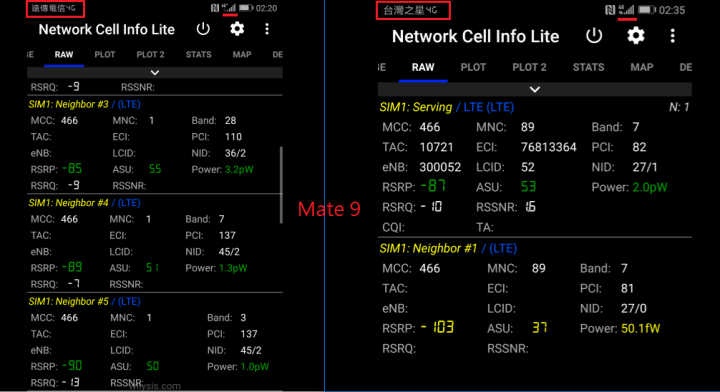Tap RSRP value -87 in Serving cell
Screen dimensions: 720x392
[433, 186]
